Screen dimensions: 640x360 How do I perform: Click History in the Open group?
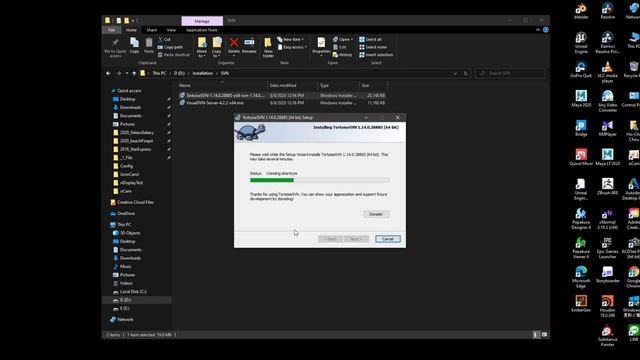tap(342, 55)
